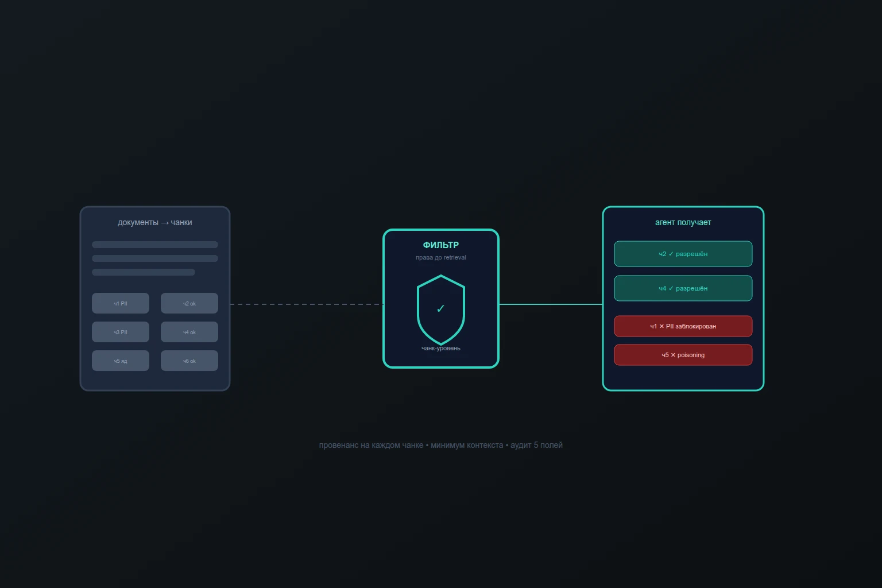Select the "ч4 ok" chunk tile

189,332
